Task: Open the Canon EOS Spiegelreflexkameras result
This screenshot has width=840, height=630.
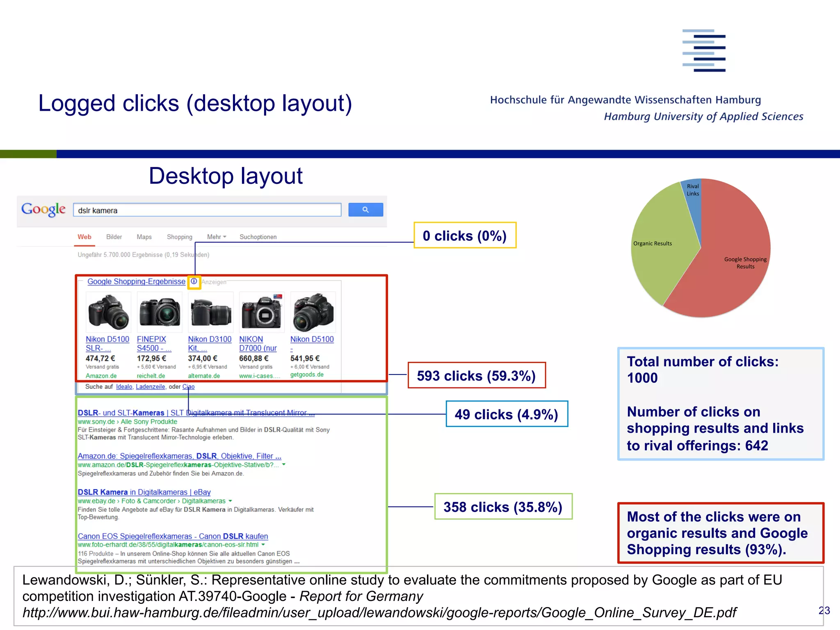Action: 173,536
